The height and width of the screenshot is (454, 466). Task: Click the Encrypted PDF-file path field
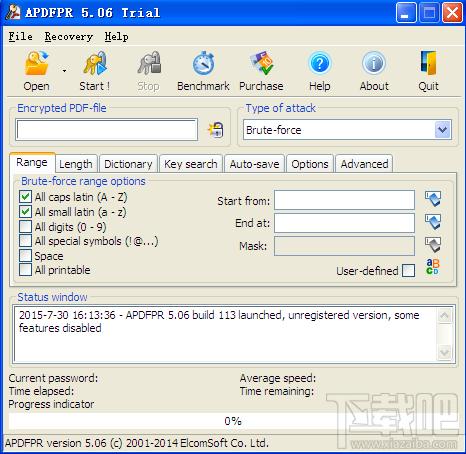coord(107,130)
